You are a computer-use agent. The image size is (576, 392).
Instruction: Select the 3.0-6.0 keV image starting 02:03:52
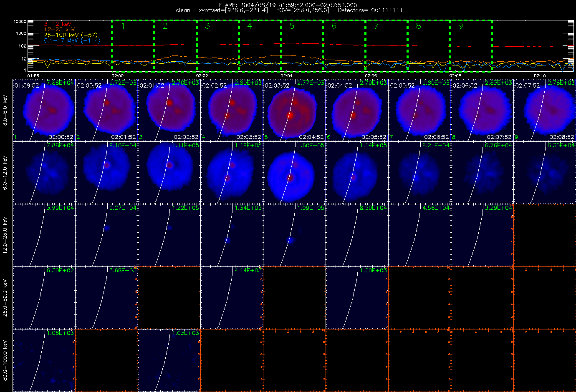pos(294,110)
